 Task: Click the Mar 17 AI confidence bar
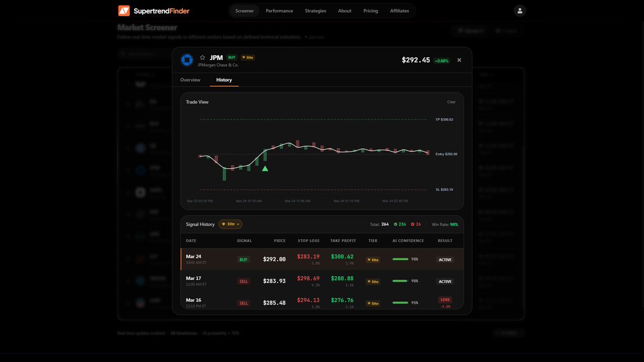pyautogui.click(x=400, y=281)
